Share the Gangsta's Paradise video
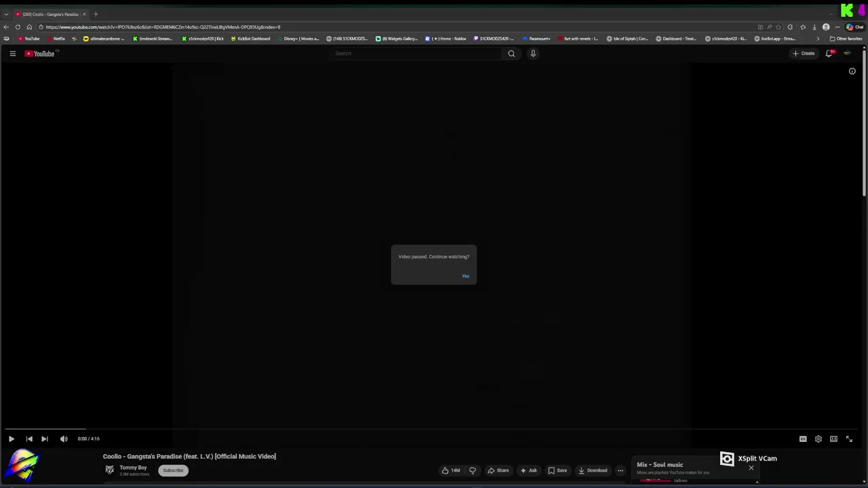Image resolution: width=868 pixels, height=488 pixels. (x=498, y=470)
